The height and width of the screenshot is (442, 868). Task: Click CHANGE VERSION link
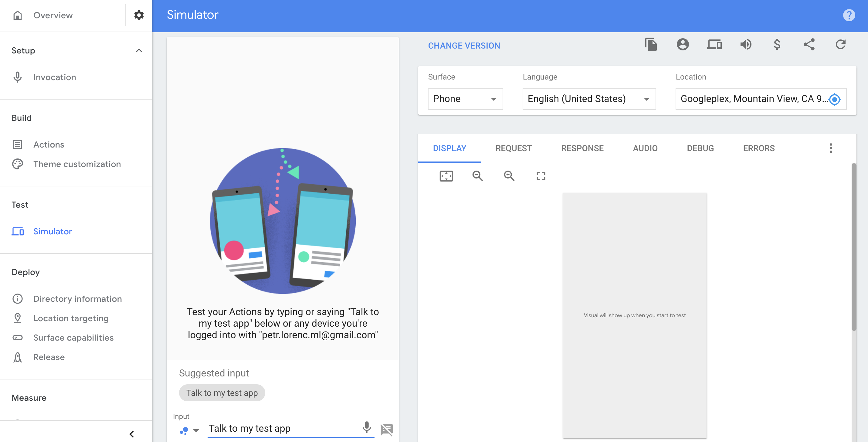[x=464, y=46]
